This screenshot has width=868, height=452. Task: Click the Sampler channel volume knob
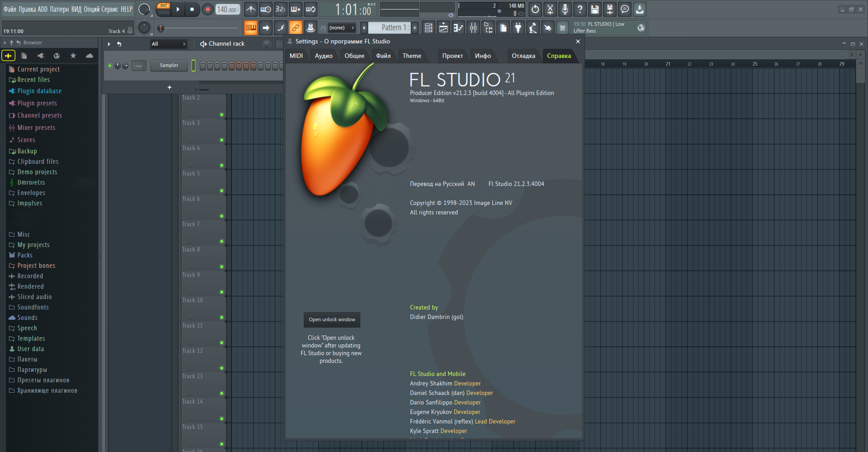[125, 66]
